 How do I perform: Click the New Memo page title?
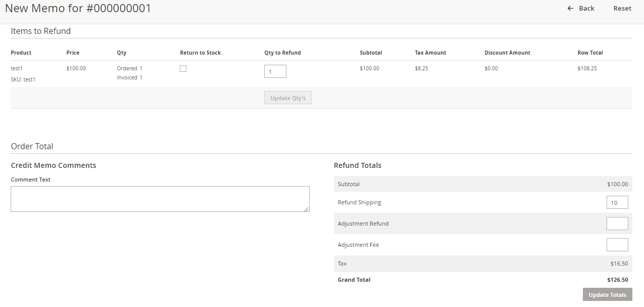(78, 8)
